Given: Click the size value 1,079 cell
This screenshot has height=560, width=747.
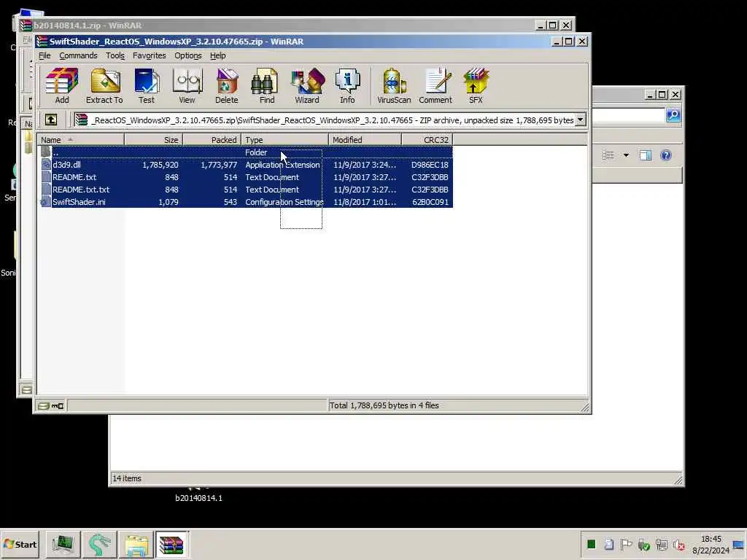Looking at the screenshot, I should [x=168, y=202].
